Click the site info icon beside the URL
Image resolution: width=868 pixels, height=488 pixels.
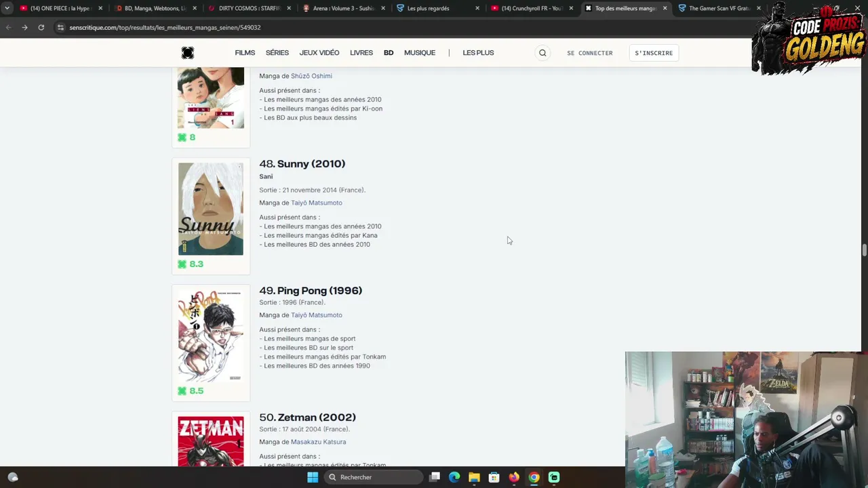click(x=60, y=27)
